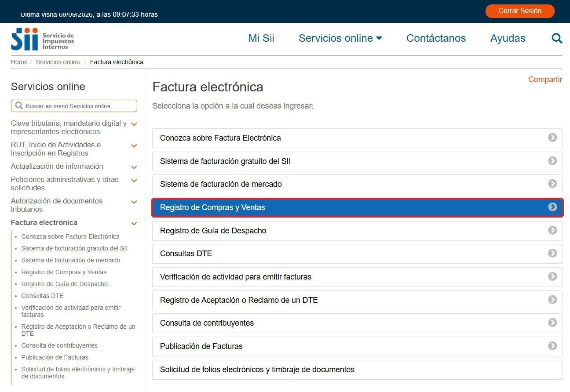Image resolution: width=570 pixels, height=392 pixels.
Task: Expand Actualización de información section
Action: click(x=134, y=167)
